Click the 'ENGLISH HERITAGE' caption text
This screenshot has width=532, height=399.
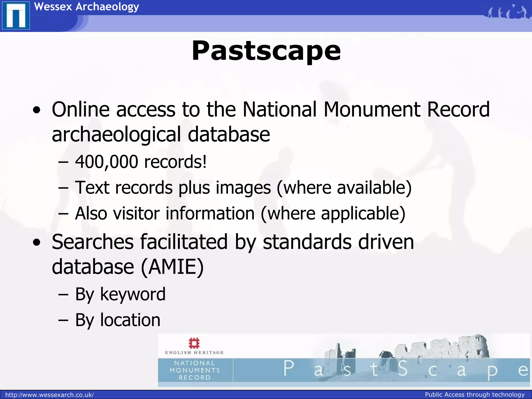pos(194,353)
